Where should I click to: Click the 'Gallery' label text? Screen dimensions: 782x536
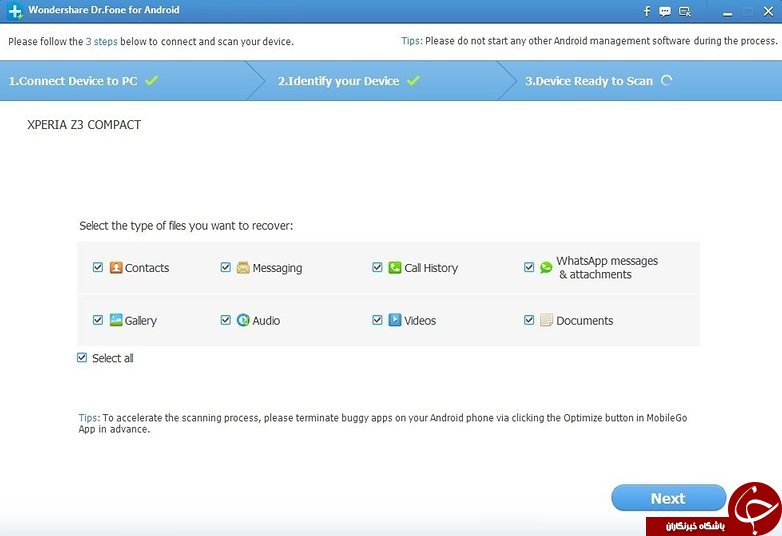pyautogui.click(x=141, y=321)
